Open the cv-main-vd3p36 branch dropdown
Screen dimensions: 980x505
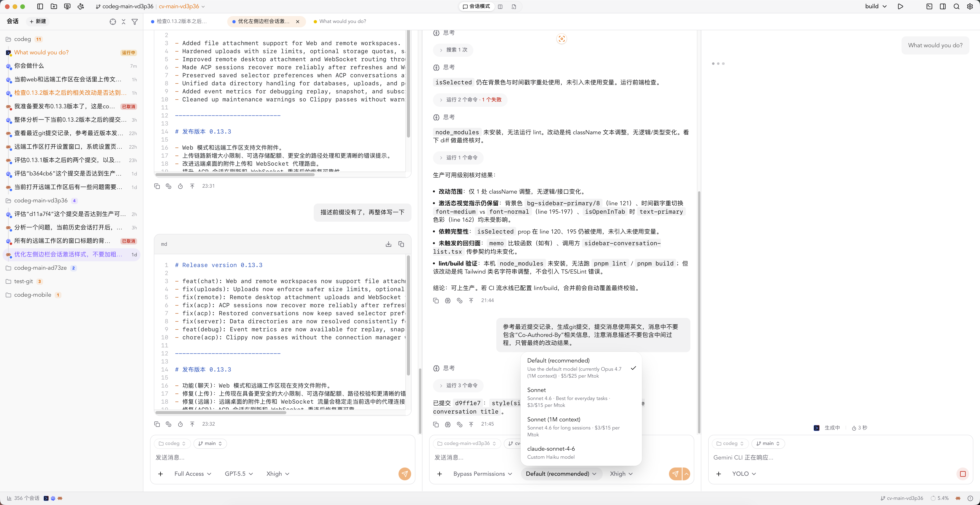coord(182,7)
